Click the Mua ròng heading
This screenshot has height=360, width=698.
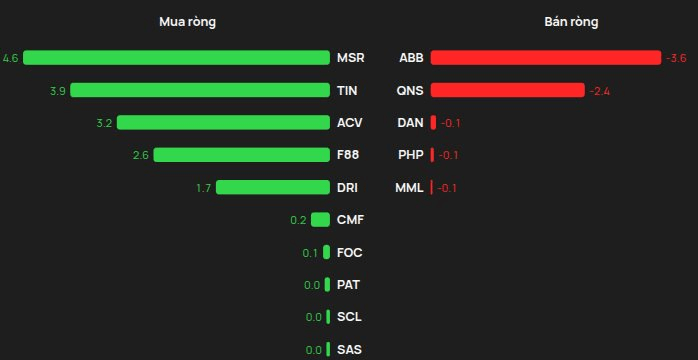point(187,22)
